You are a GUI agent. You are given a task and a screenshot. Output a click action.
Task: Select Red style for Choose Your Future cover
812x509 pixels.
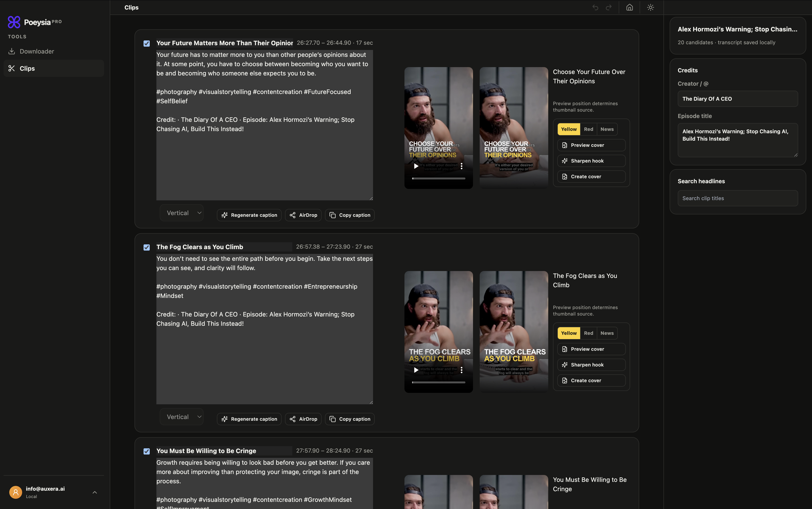[x=589, y=129]
